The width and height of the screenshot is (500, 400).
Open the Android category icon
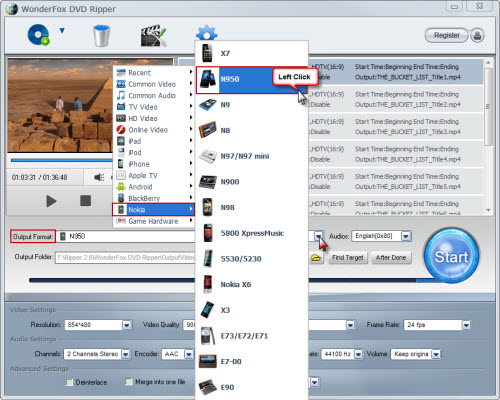click(x=121, y=187)
